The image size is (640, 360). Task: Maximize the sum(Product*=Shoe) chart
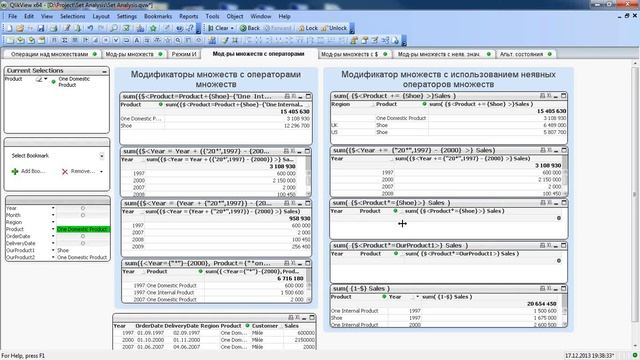click(564, 203)
